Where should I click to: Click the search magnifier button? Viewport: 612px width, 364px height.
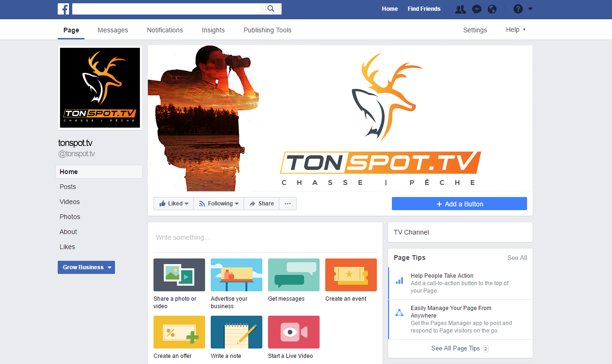(x=271, y=8)
